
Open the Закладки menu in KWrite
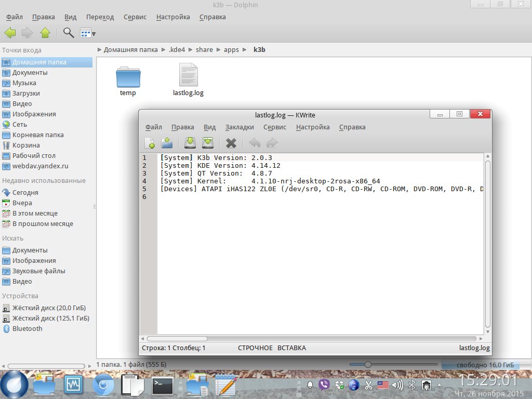point(240,127)
